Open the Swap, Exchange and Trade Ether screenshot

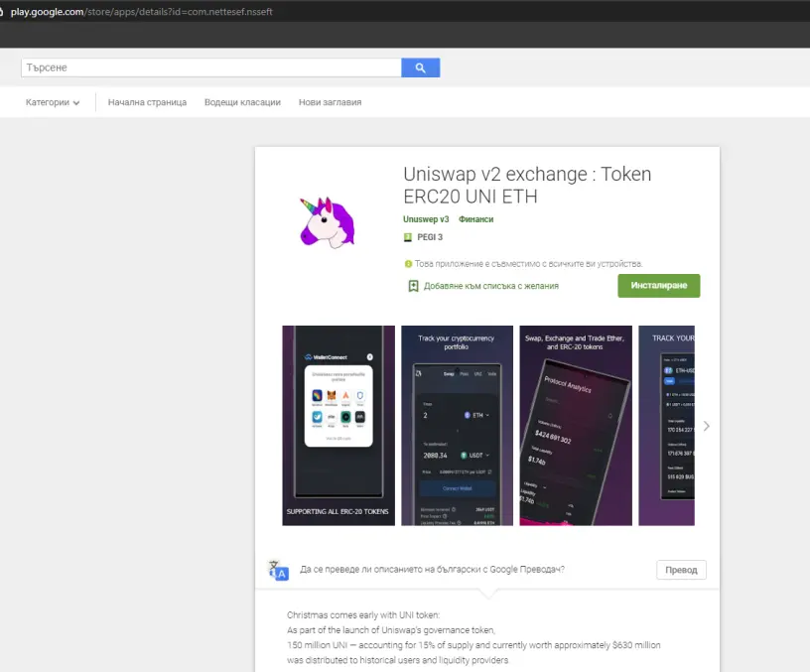pyautogui.click(x=576, y=426)
